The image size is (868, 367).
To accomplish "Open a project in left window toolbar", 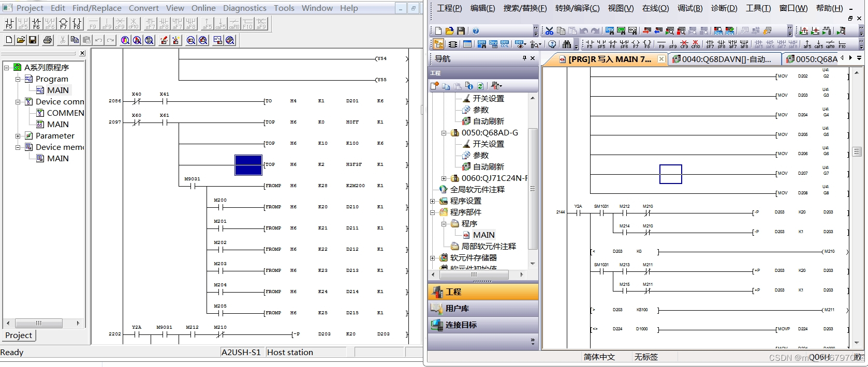I will click(21, 40).
